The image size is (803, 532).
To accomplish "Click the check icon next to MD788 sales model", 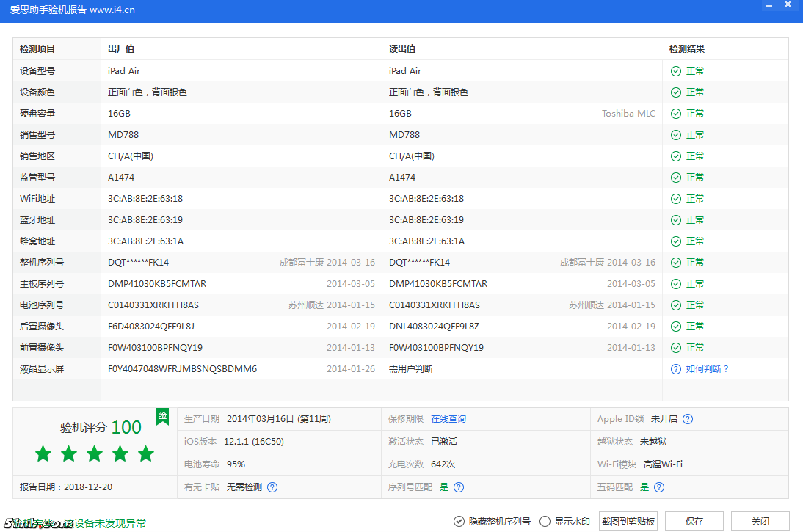I will click(x=676, y=135).
